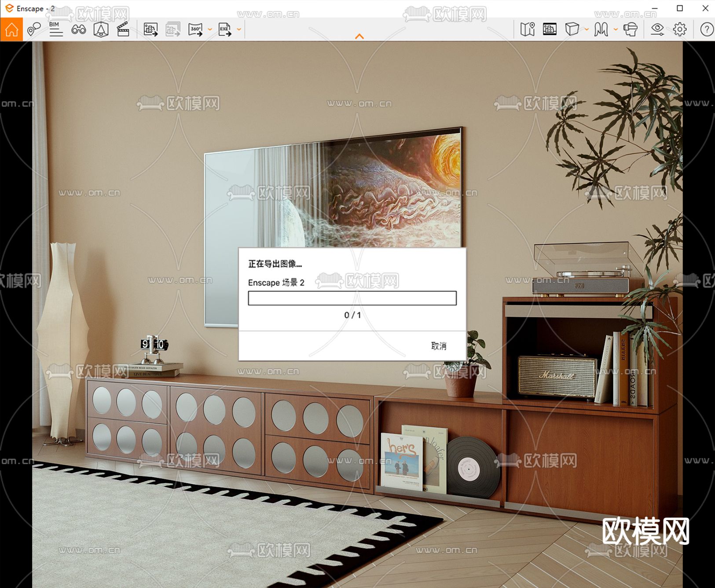This screenshot has height=588, width=715.
Task: Expand the EXE export options dropdown arrow
Action: point(239,29)
